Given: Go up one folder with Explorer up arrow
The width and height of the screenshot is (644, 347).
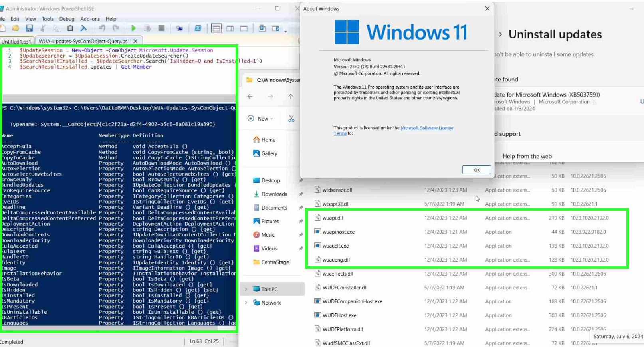Looking at the screenshot, I should click(291, 96).
